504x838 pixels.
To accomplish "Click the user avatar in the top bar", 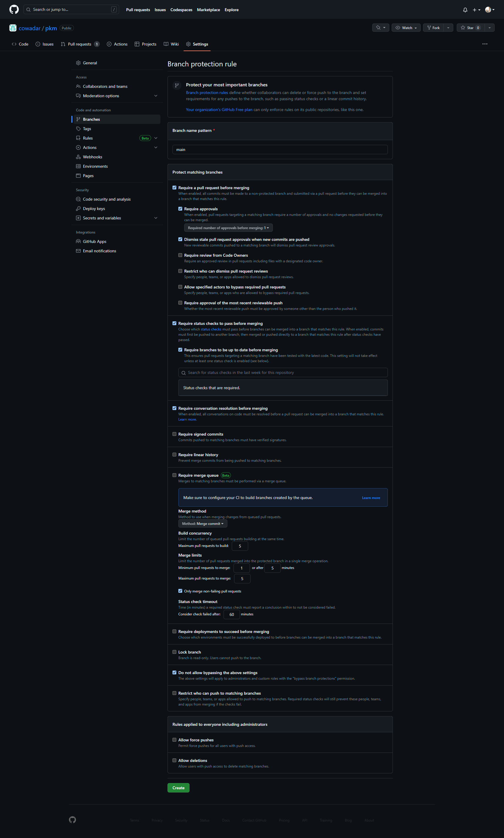I will [x=488, y=10].
